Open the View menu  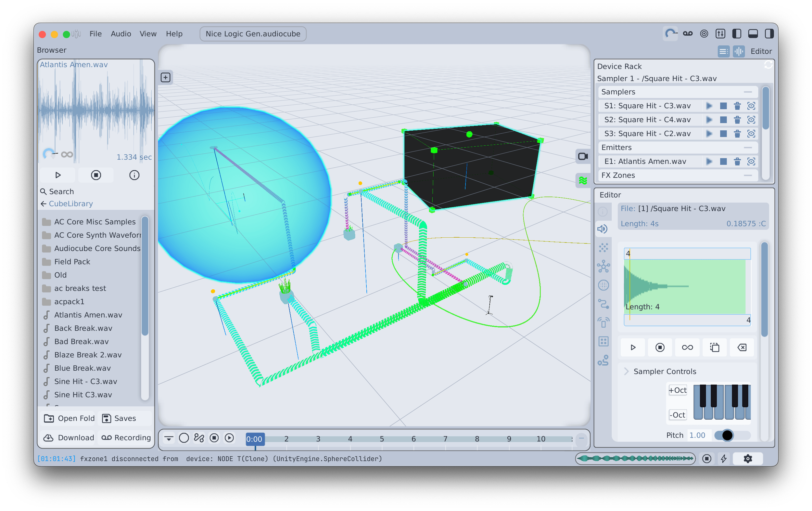coord(148,34)
